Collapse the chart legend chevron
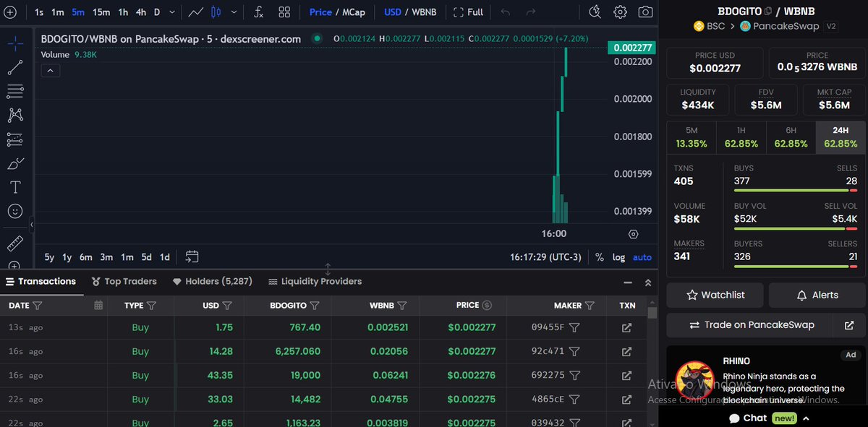This screenshot has width=868, height=427. (x=51, y=70)
